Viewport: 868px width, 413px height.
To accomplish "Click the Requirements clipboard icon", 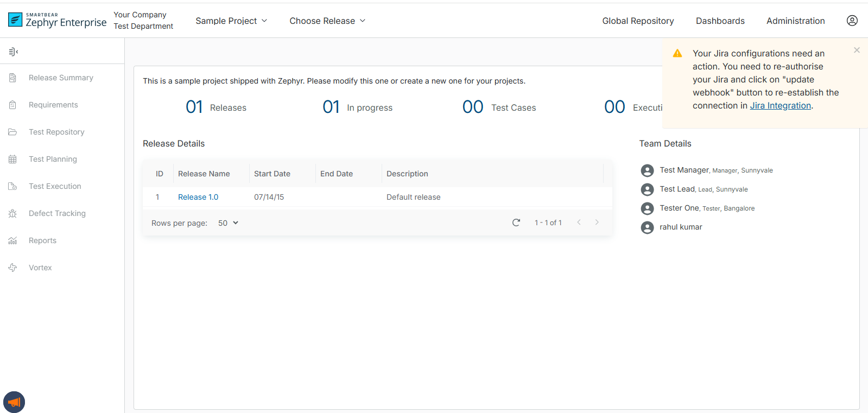I will 12,105.
